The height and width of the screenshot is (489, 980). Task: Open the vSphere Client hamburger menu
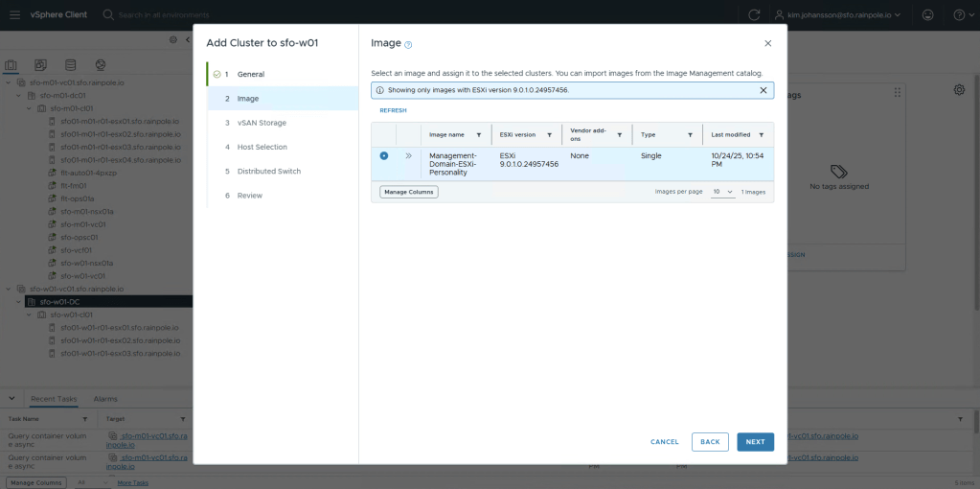[x=14, y=14]
